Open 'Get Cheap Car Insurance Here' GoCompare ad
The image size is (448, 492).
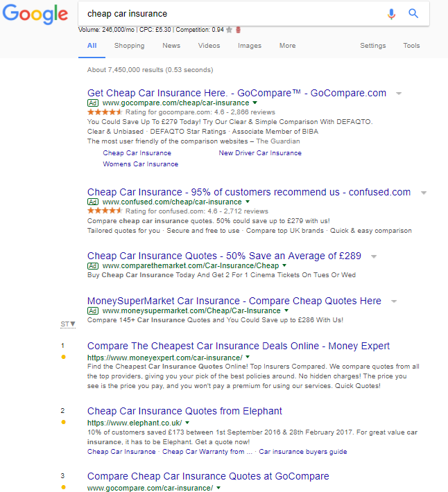236,93
